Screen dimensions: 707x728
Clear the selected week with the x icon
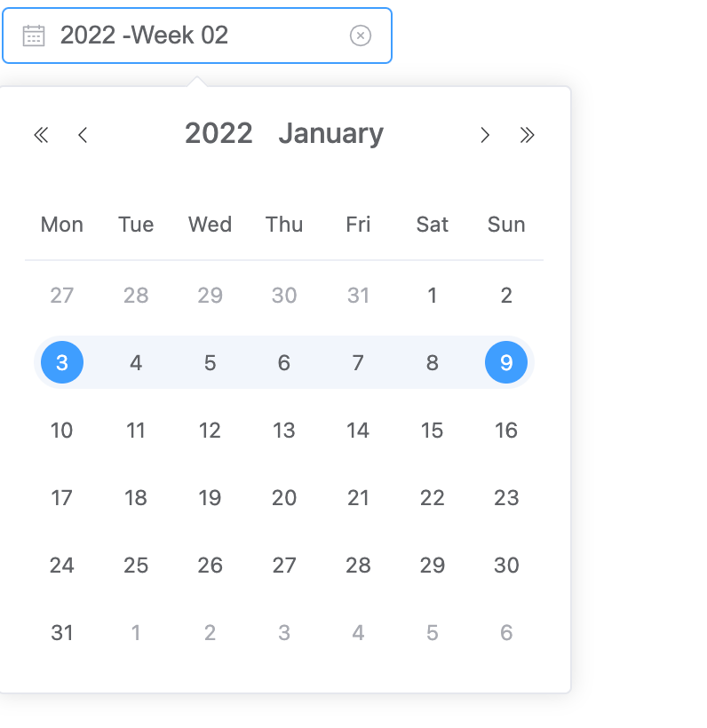360,35
